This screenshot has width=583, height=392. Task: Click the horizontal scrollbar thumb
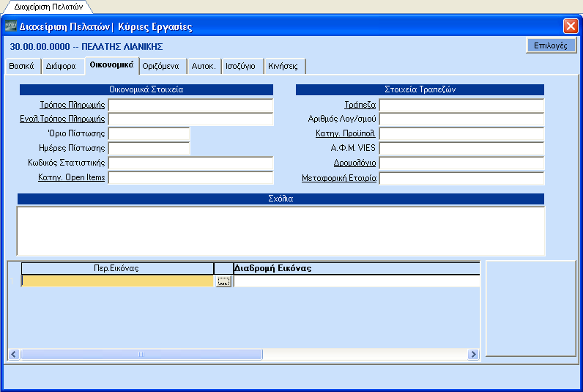141,354
